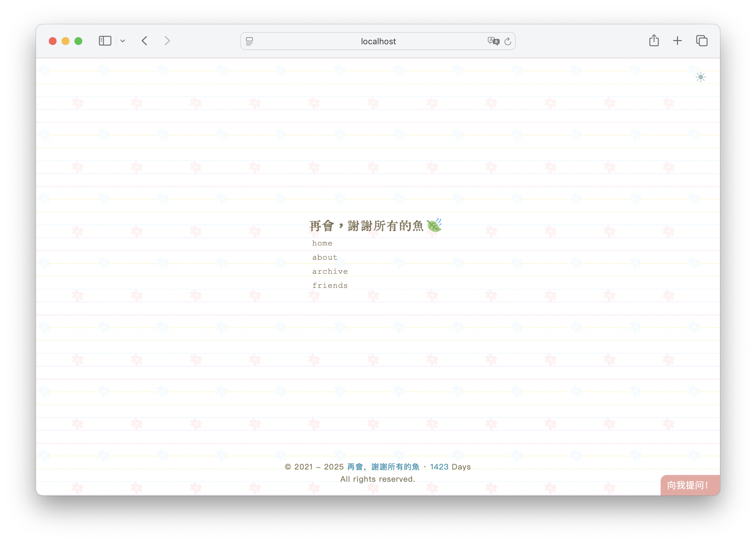
Task: Open the Share menu
Action: click(654, 41)
